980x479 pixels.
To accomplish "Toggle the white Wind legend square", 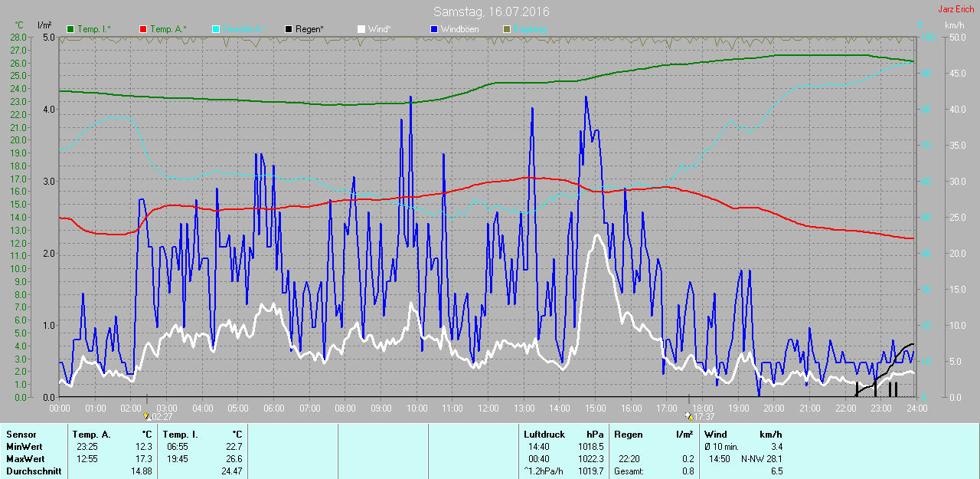I will tap(361, 29).
